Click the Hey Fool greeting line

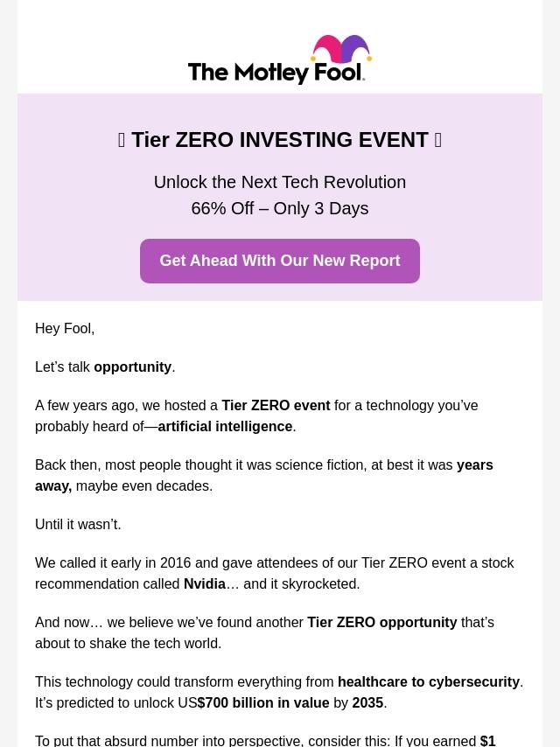tap(65, 329)
